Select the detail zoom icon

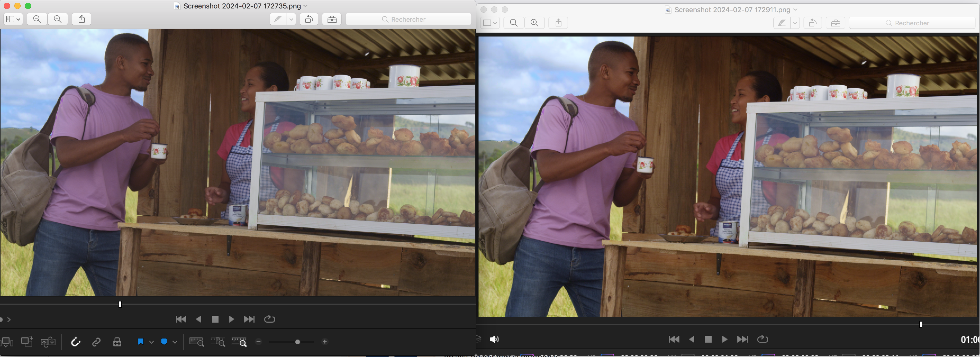tap(218, 342)
